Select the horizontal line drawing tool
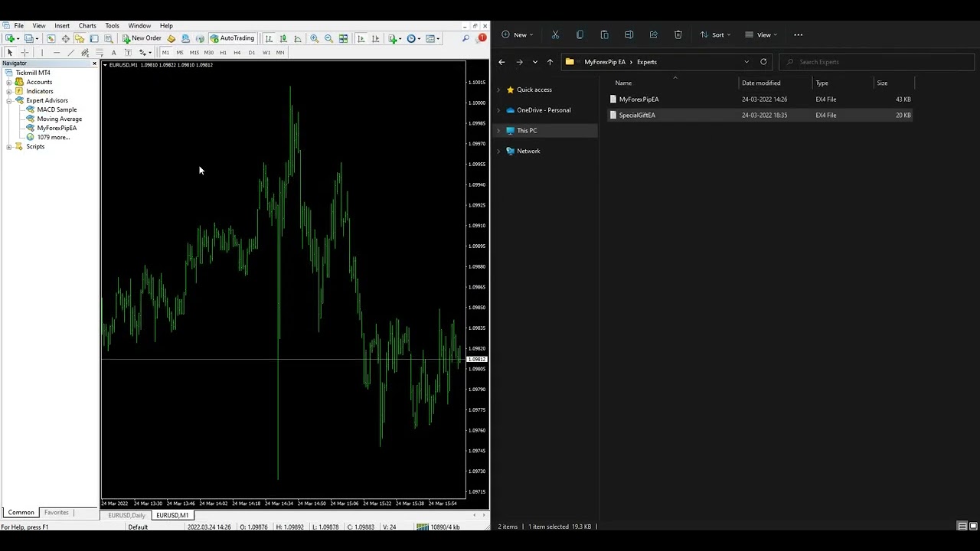 pos(57,53)
